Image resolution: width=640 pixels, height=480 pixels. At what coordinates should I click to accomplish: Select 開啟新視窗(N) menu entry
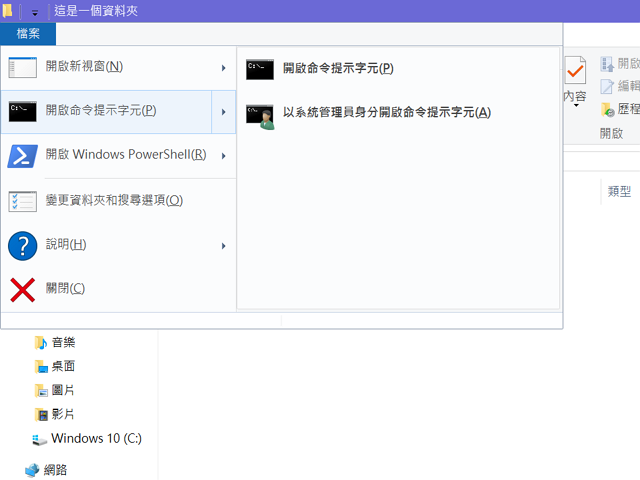(x=118, y=68)
